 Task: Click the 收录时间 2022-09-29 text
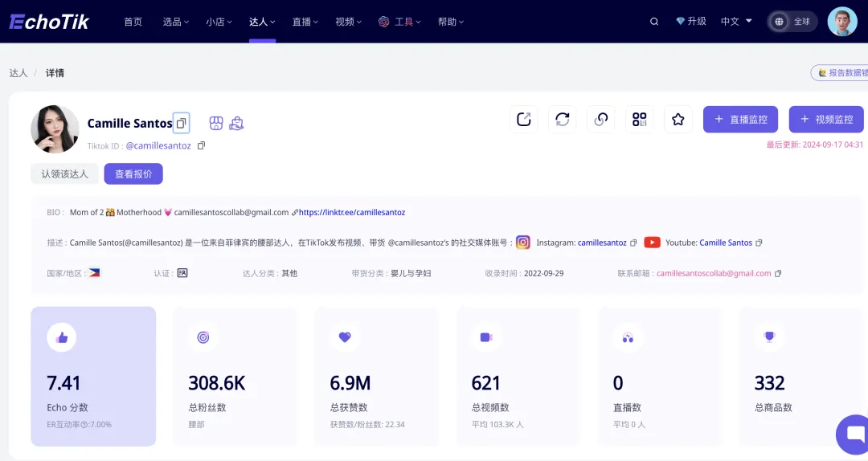(524, 273)
